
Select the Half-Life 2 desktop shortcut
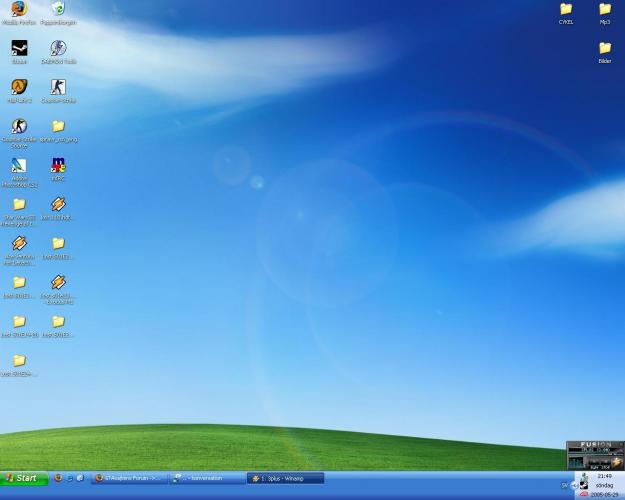(x=19, y=91)
